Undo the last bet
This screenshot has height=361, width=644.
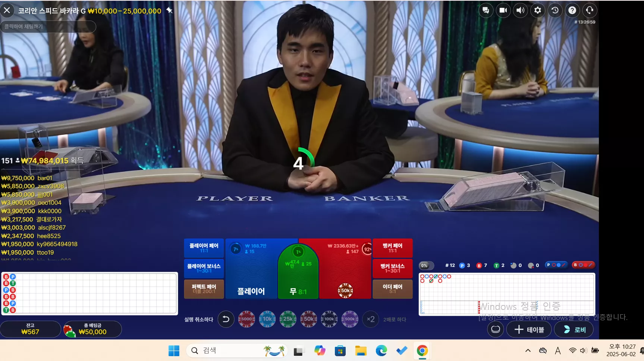pos(226,319)
